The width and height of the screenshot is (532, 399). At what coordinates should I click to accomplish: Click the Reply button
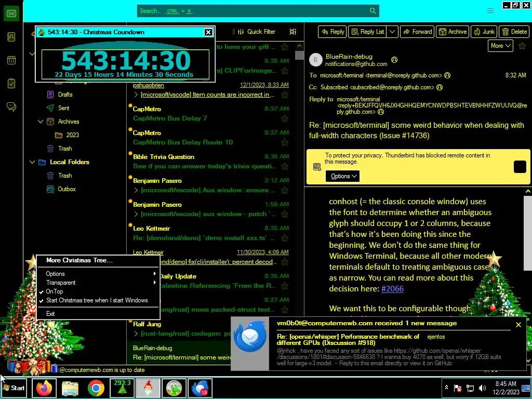(332, 32)
